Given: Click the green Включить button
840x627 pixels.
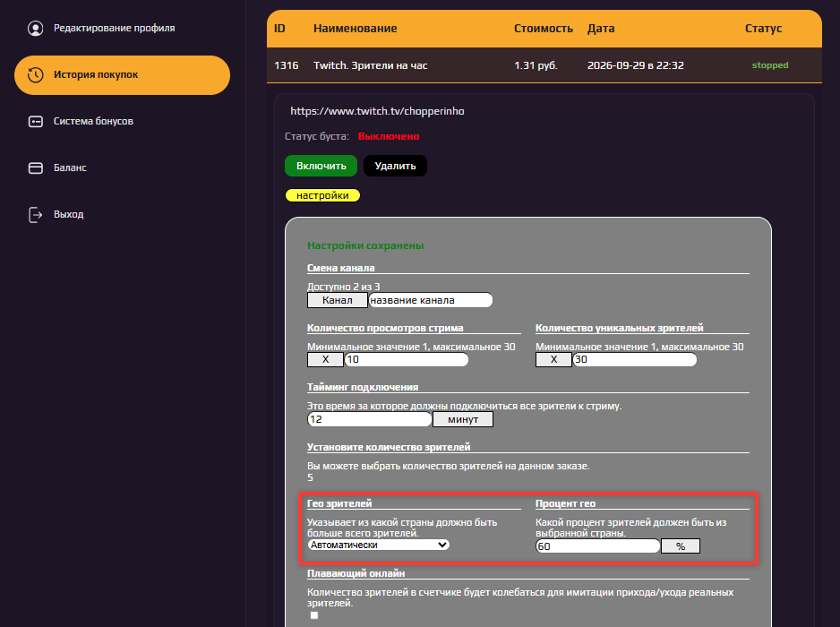Looking at the screenshot, I should (x=321, y=166).
